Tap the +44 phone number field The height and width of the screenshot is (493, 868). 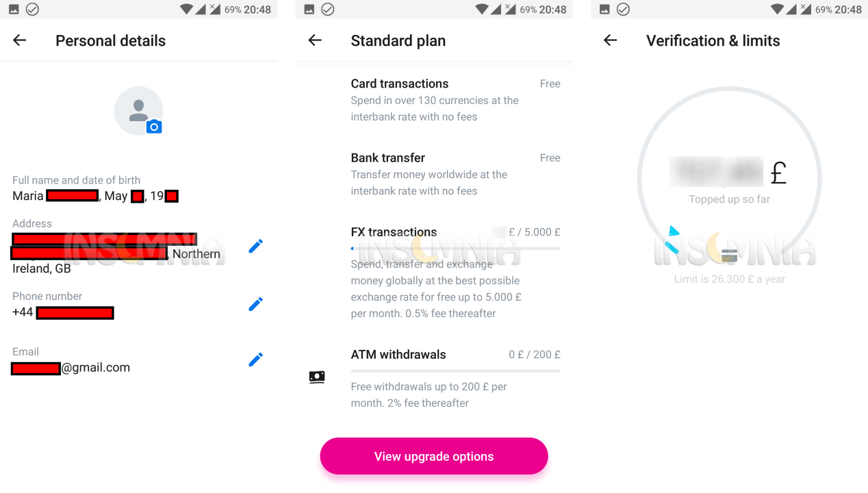pos(63,313)
